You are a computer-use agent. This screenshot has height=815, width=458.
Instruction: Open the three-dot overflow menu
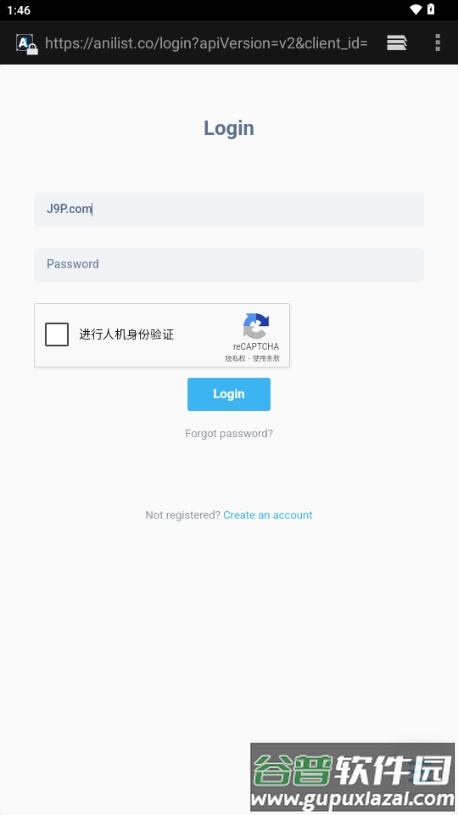click(438, 43)
